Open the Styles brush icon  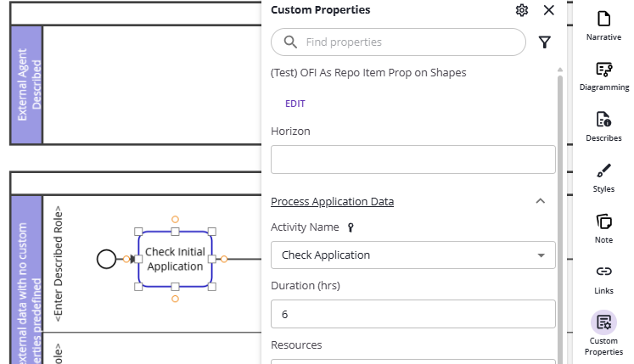pyautogui.click(x=603, y=171)
